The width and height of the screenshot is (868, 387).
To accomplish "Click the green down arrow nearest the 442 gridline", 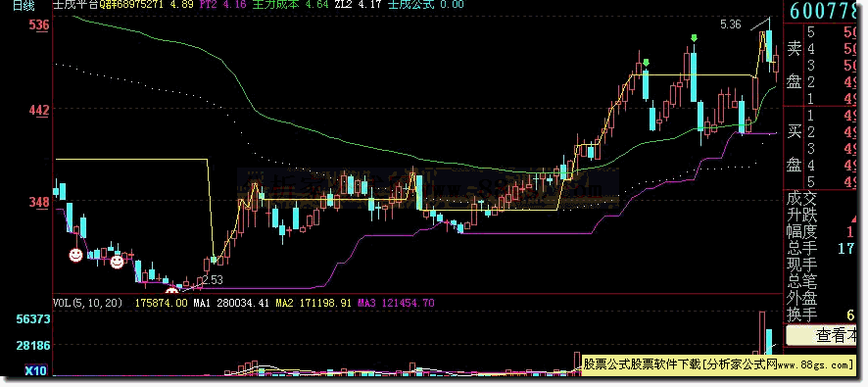I will click(646, 63).
